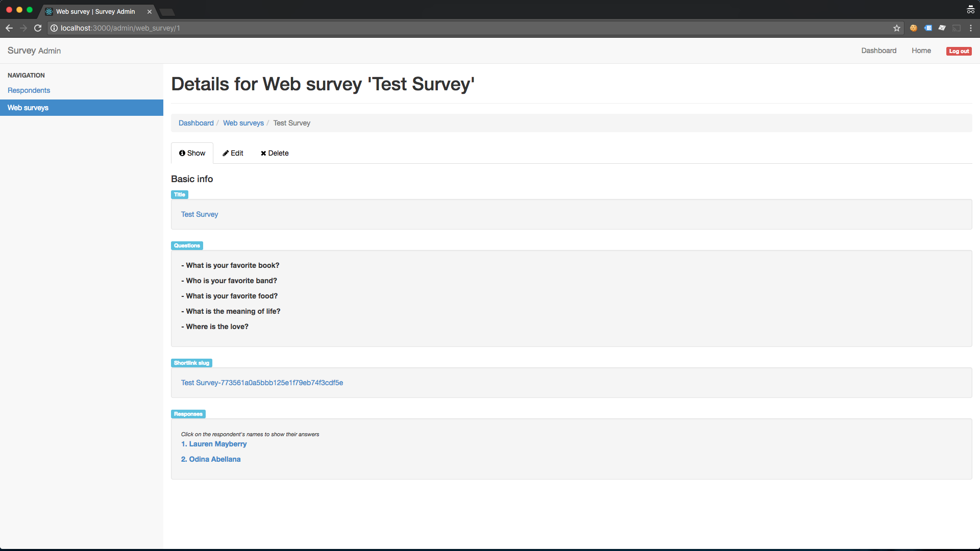The width and height of the screenshot is (980, 551).
Task: Click the blue extension icon beside the cookie
Action: click(928, 28)
